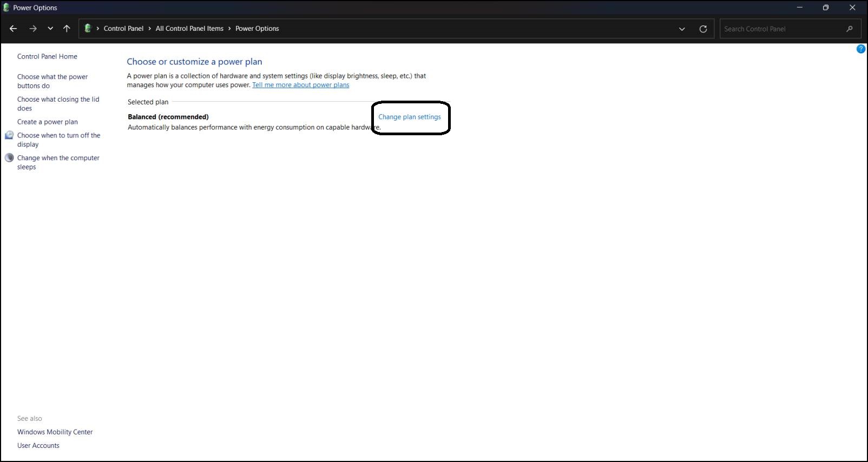Open Create a power plan

(x=48, y=122)
